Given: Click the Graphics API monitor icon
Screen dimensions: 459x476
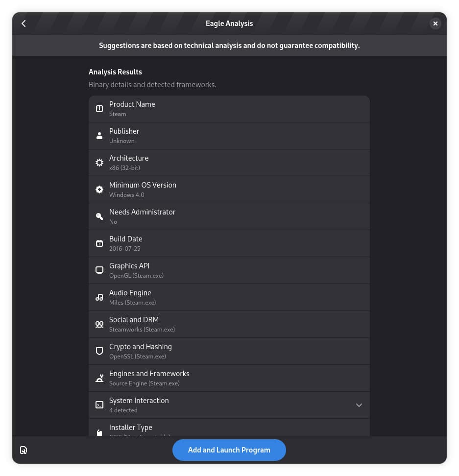Looking at the screenshot, I should (99, 270).
